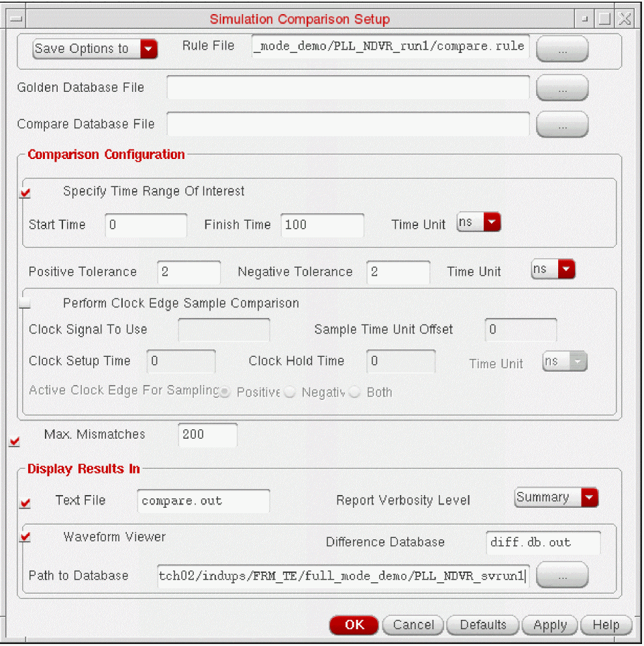The width and height of the screenshot is (644, 646).
Task: Toggle the Text File checkbox
Action: pos(25,503)
